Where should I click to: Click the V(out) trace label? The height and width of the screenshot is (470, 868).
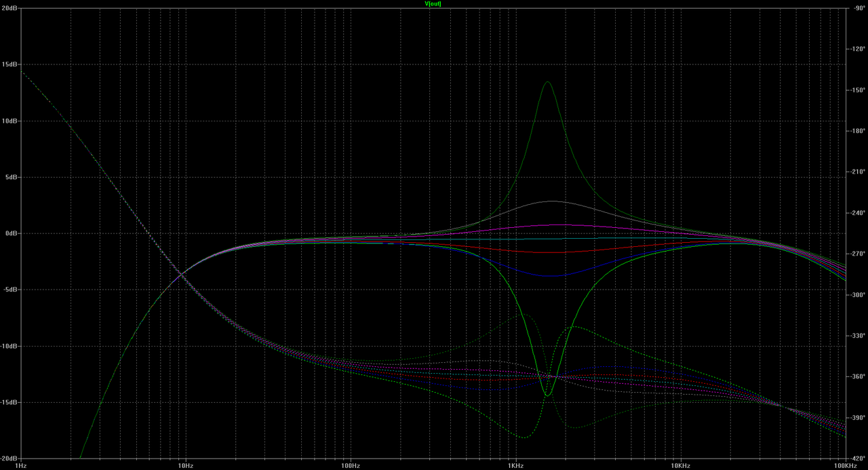click(x=433, y=3)
